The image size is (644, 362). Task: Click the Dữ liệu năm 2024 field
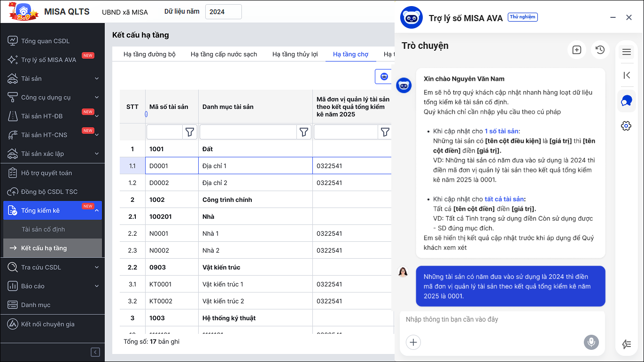click(x=223, y=12)
